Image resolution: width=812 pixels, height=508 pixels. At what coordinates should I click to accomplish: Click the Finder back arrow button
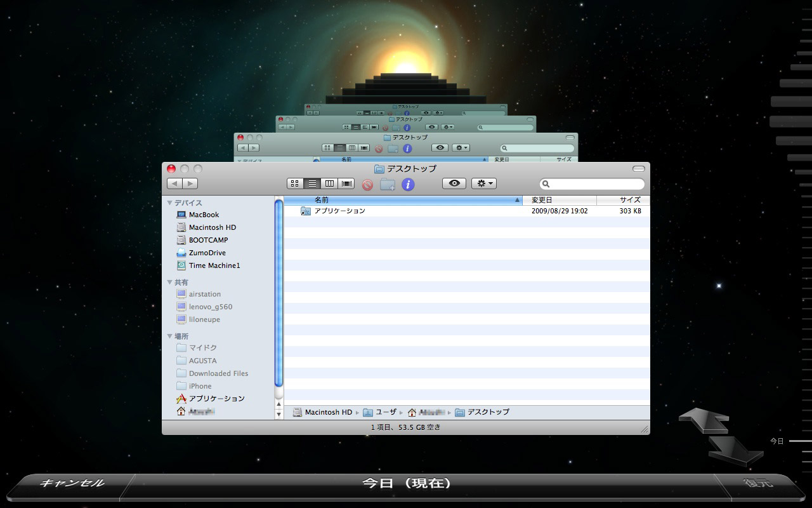point(174,184)
